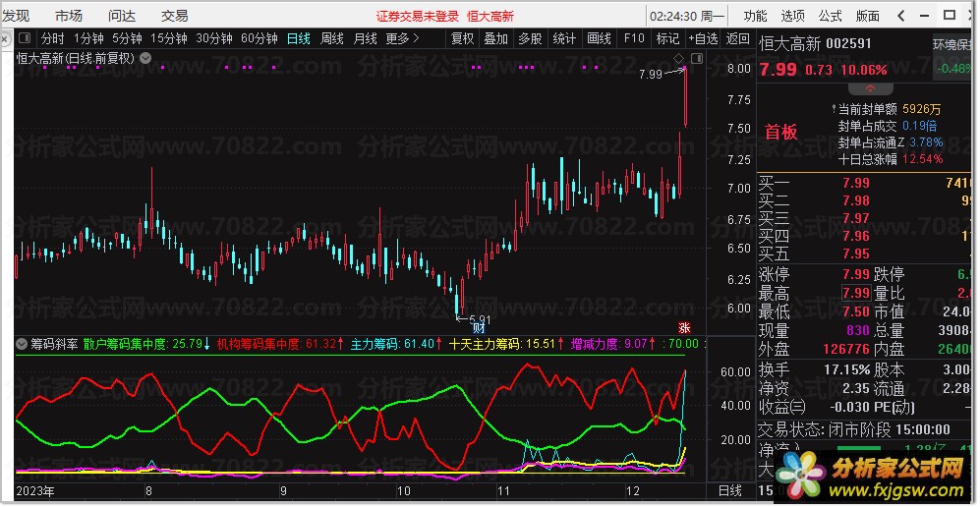
Task: Click the 叠加 toolbar button
Action: pyautogui.click(x=496, y=38)
